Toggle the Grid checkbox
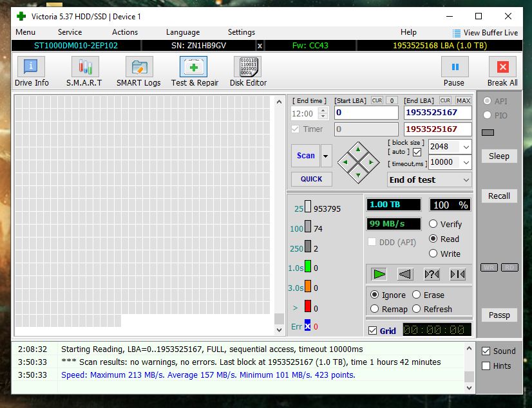The image size is (532, 408). tap(372, 330)
